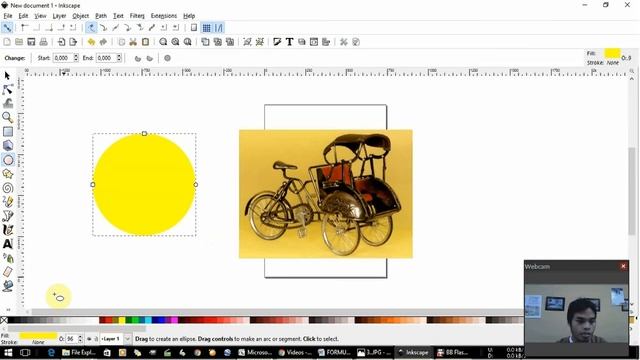This screenshot has width=640, height=360.
Task: Select the Calligraphy tool
Action: point(7,230)
